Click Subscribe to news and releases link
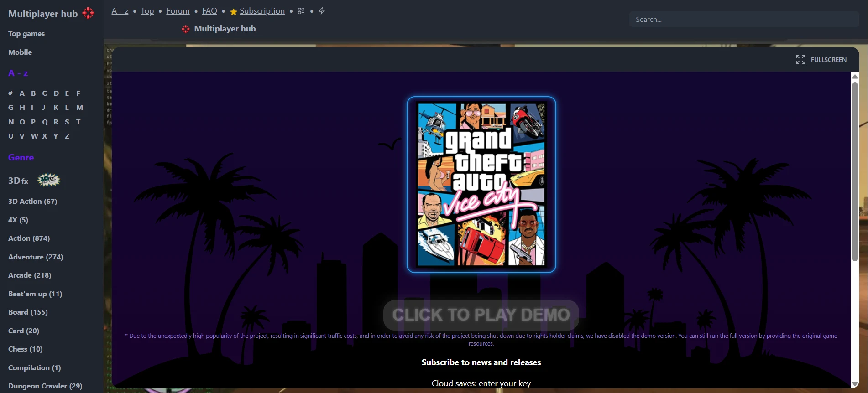The image size is (868, 393). tap(481, 362)
